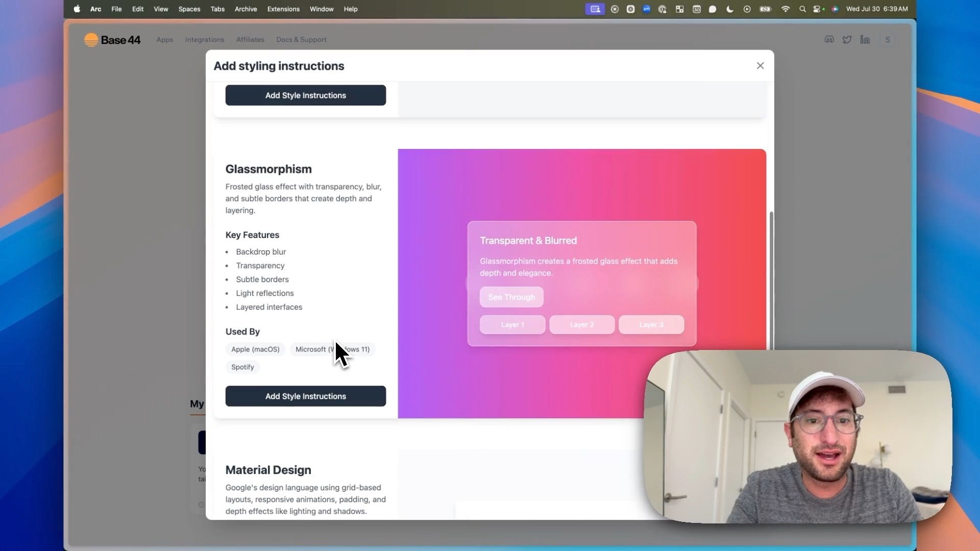
Task: Click the Transparent & Blurred card title
Action: (528, 241)
